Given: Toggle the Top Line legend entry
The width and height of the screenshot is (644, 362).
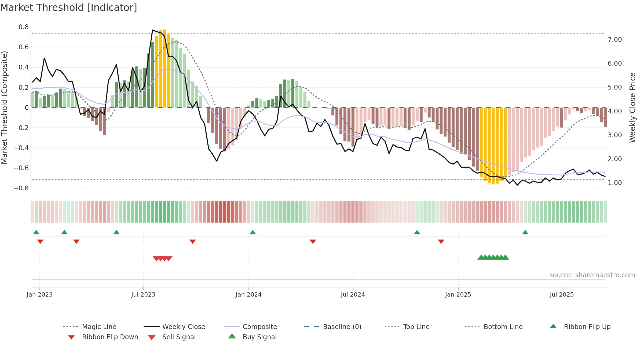Looking at the screenshot, I should click(x=407, y=327).
